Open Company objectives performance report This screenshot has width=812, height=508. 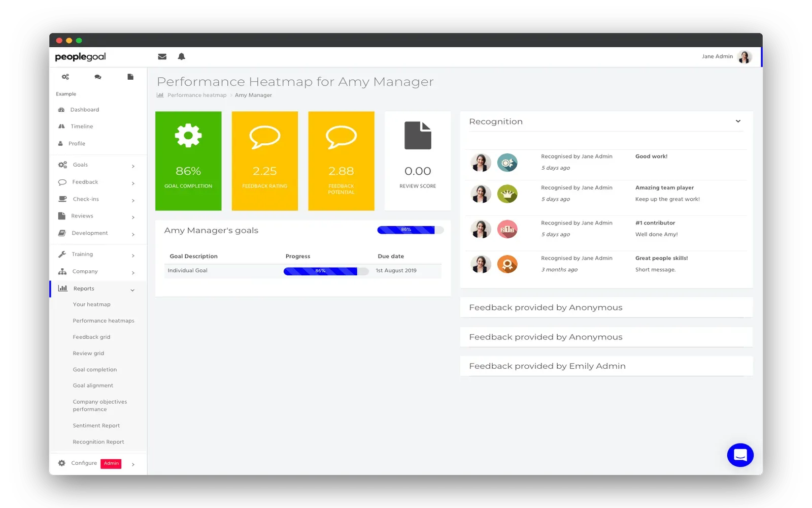[100, 405]
